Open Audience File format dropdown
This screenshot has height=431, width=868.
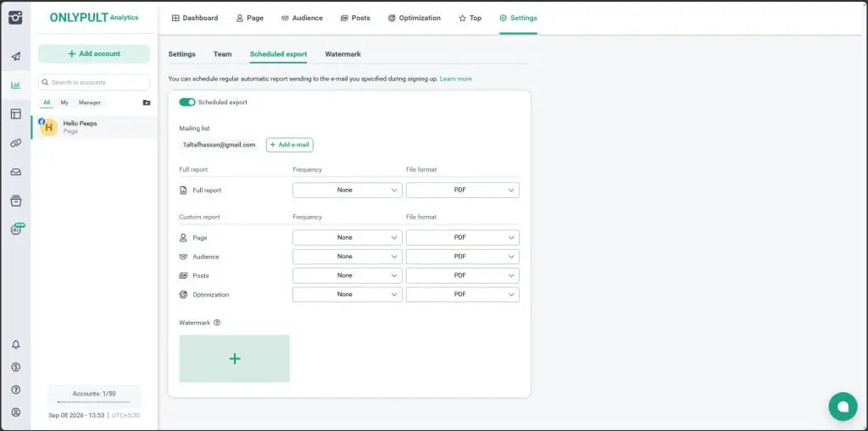coord(462,257)
